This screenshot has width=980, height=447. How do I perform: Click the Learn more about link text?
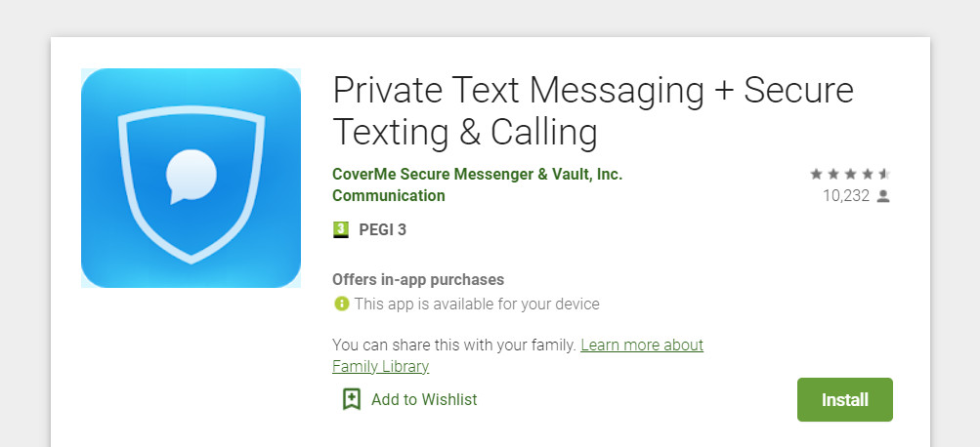click(642, 345)
